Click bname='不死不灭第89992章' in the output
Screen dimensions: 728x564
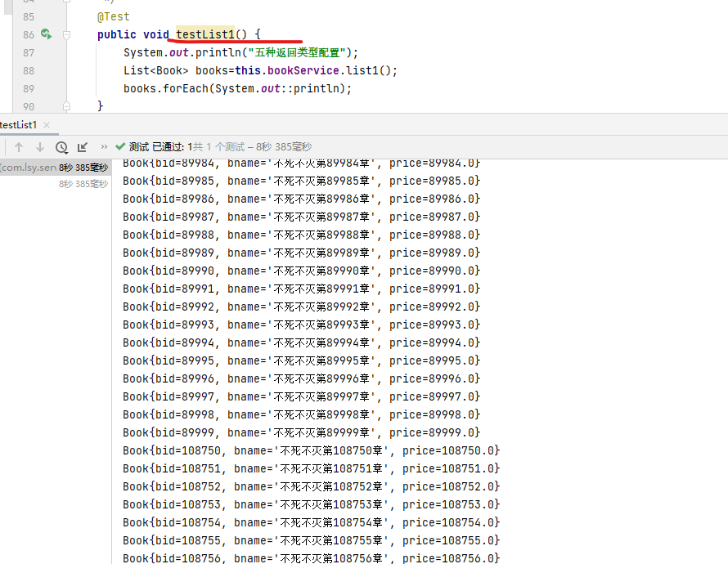coord(301,307)
